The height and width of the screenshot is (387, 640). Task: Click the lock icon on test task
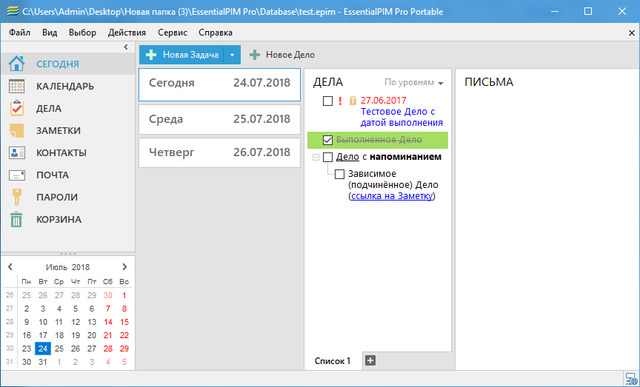pos(353,100)
